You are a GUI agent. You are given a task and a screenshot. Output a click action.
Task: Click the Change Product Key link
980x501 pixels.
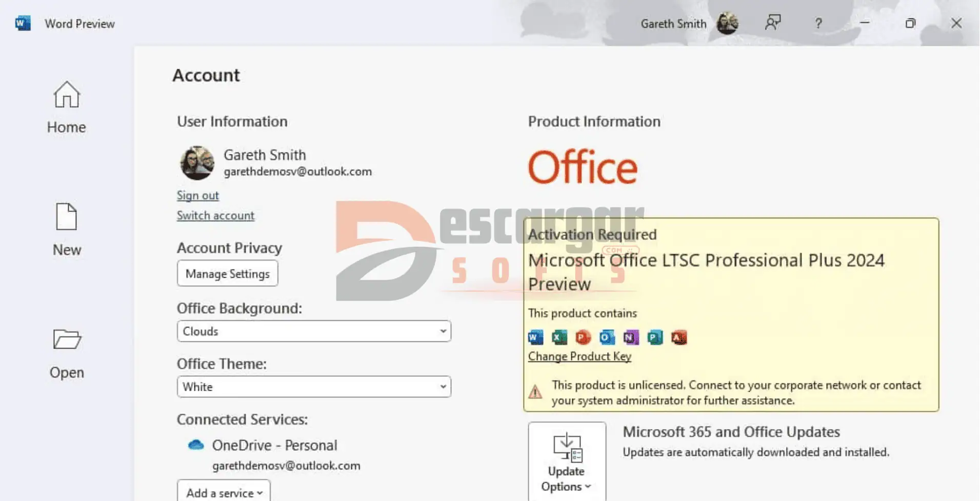(579, 356)
